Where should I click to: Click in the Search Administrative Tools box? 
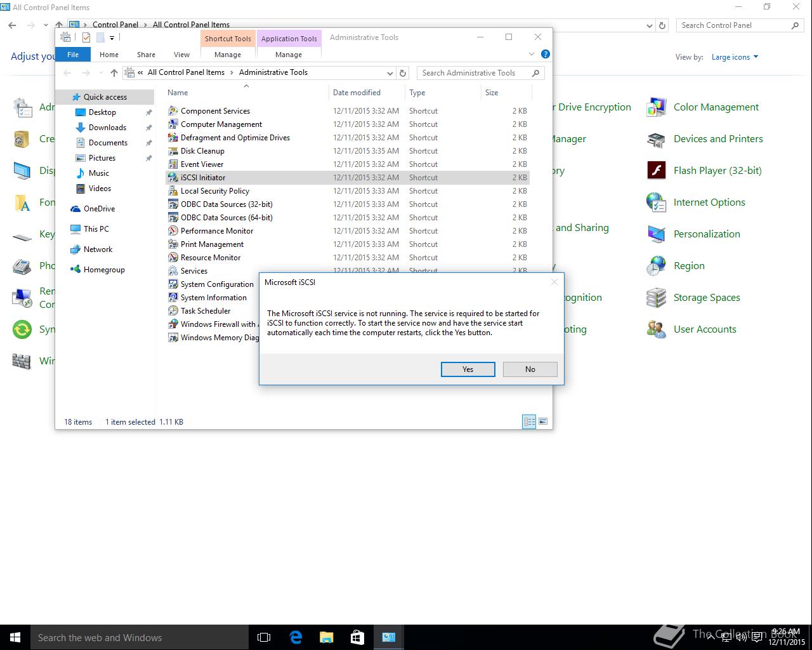point(481,73)
